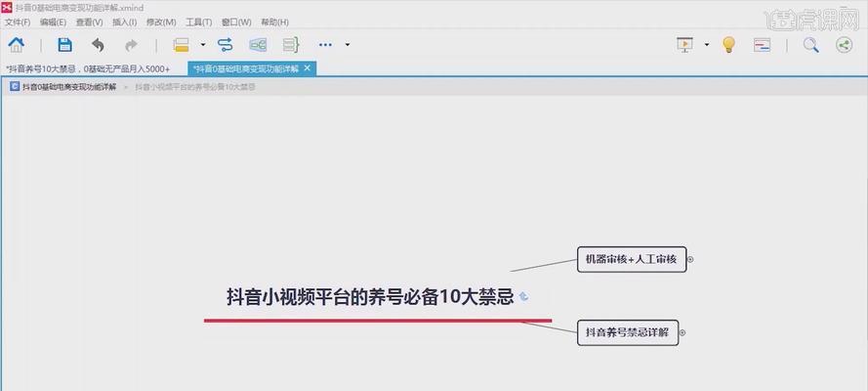This screenshot has height=391, width=868.
Task: Open the 查看(V) menu
Action: pyautogui.click(x=89, y=22)
